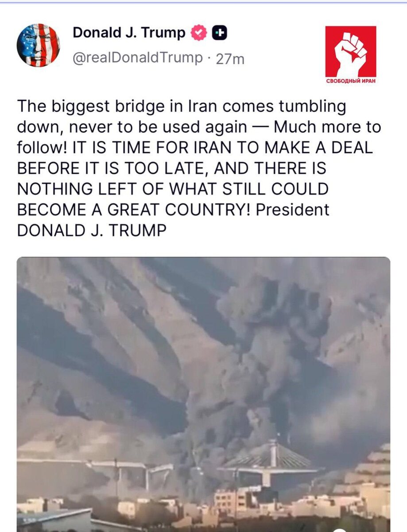
Task: Click 'Much more to follow!' phrase
Action: coord(199,137)
